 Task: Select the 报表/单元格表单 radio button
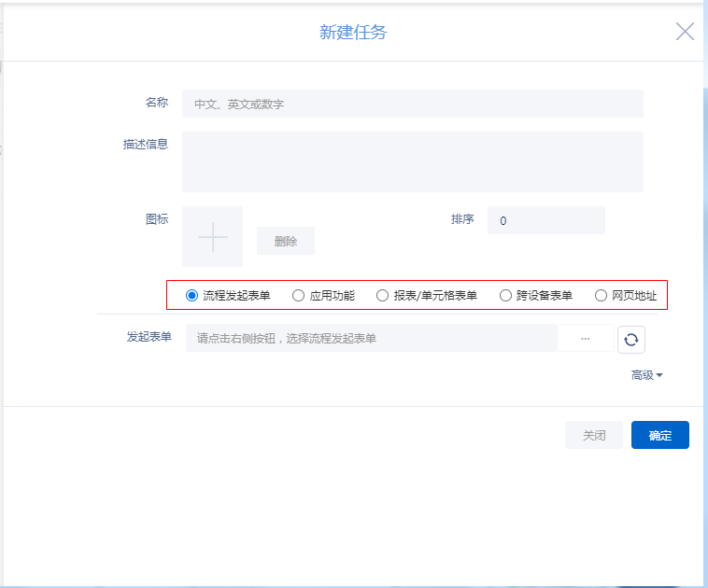(x=383, y=296)
